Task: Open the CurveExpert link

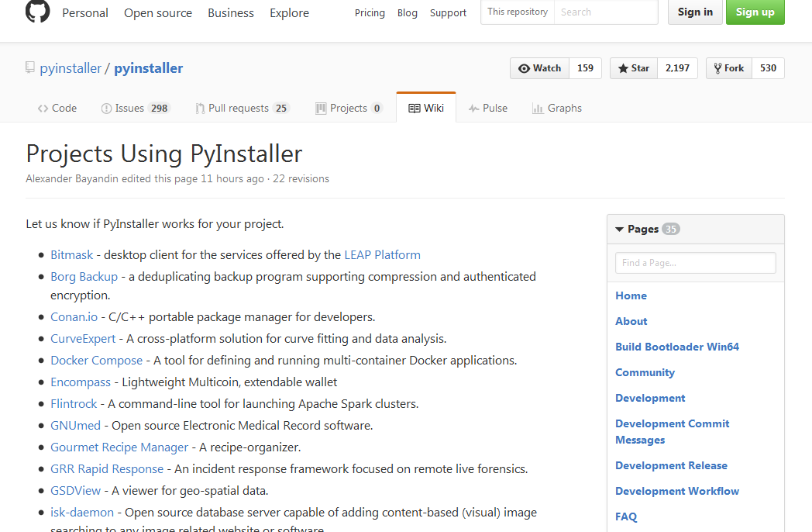Action: (x=83, y=339)
